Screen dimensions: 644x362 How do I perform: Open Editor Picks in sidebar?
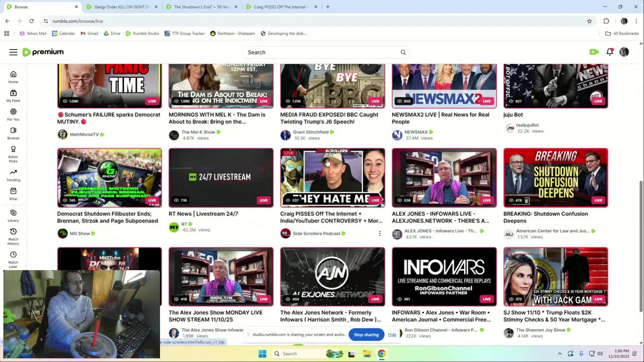(x=13, y=154)
